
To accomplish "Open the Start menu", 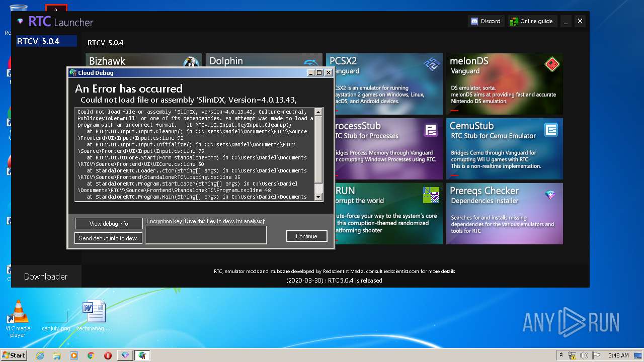I will point(14,355).
